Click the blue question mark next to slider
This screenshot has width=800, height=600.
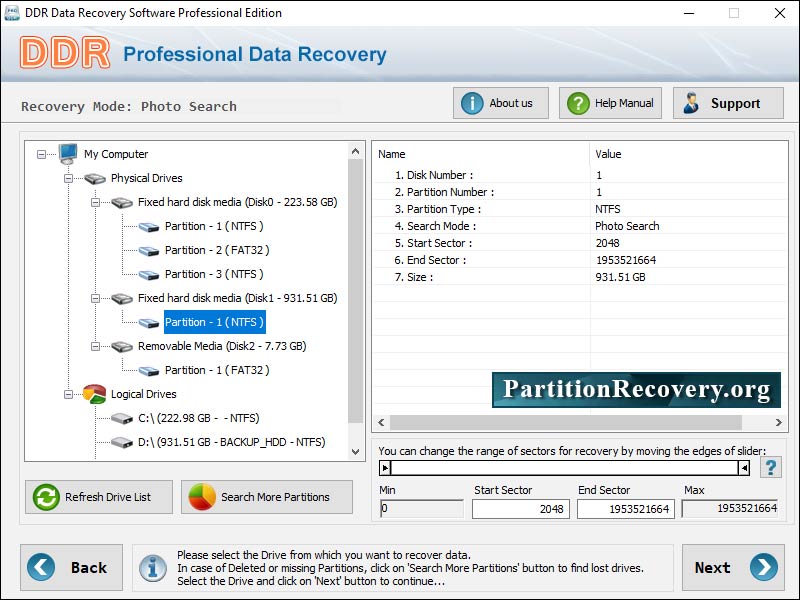coord(770,465)
